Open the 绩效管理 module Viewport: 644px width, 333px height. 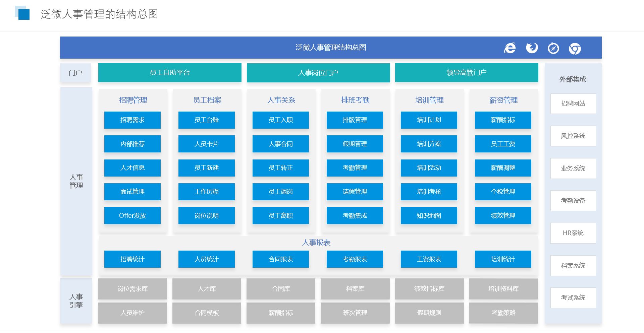tap(503, 216)
